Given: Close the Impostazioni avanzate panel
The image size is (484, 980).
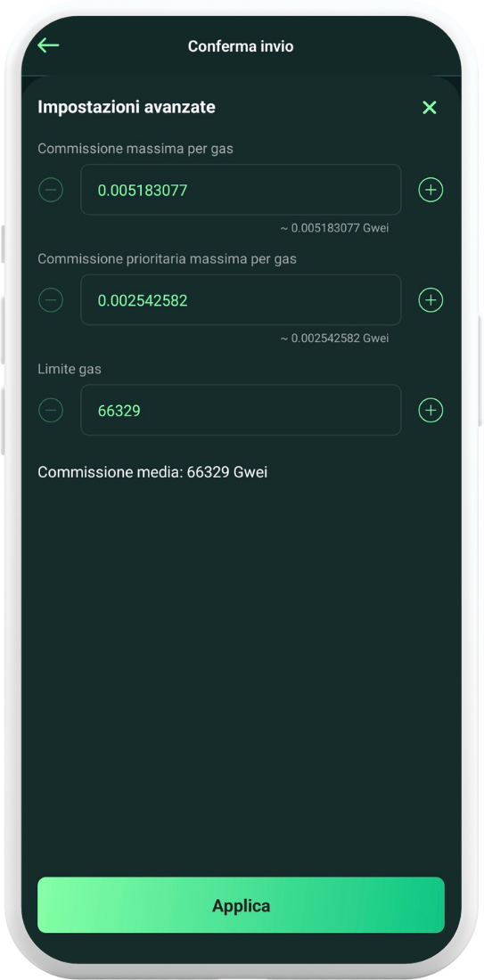Looking at the screenshot, I should coord(429,108).
